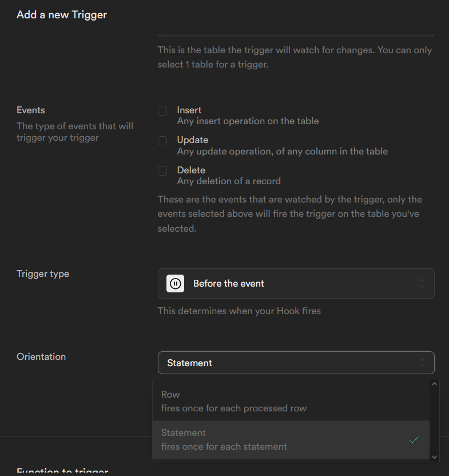Click the Trigger type up-down chevron arrows
This screenshot has width=449, height=476.
[421, 283]
